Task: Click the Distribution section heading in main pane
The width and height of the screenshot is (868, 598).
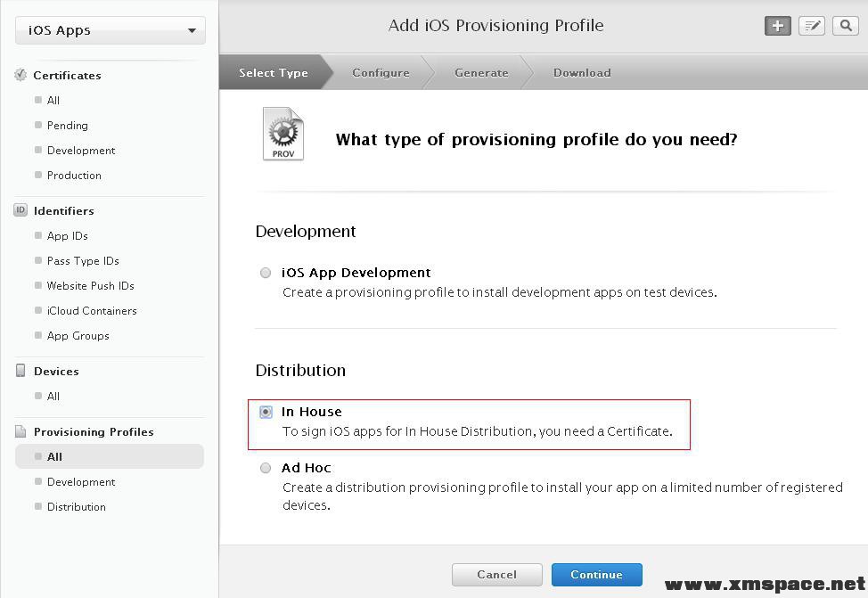Action: tap(300, 370)
